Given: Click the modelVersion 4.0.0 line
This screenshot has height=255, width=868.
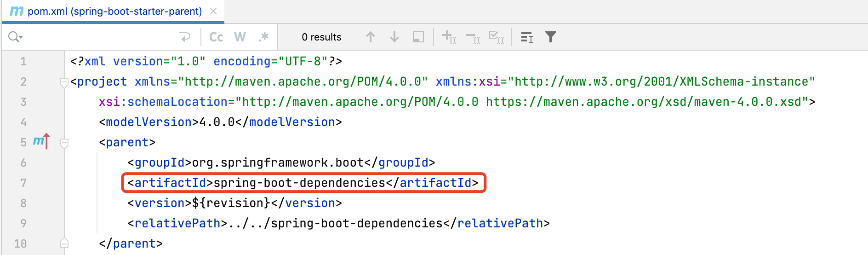Looking at the screenshot, I should pyautogui.click(x=221, y=122).
